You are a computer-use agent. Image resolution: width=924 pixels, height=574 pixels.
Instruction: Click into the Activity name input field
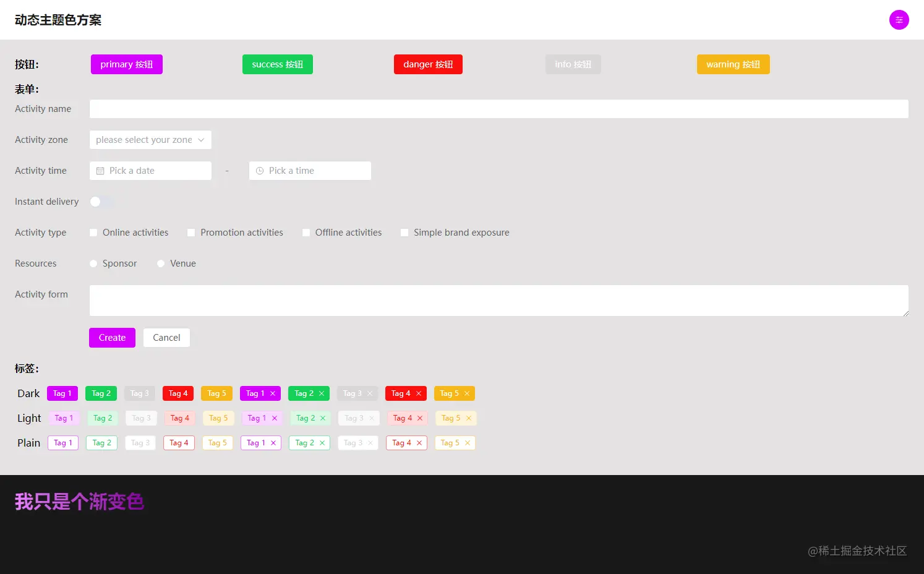click(x=498, y=109)
